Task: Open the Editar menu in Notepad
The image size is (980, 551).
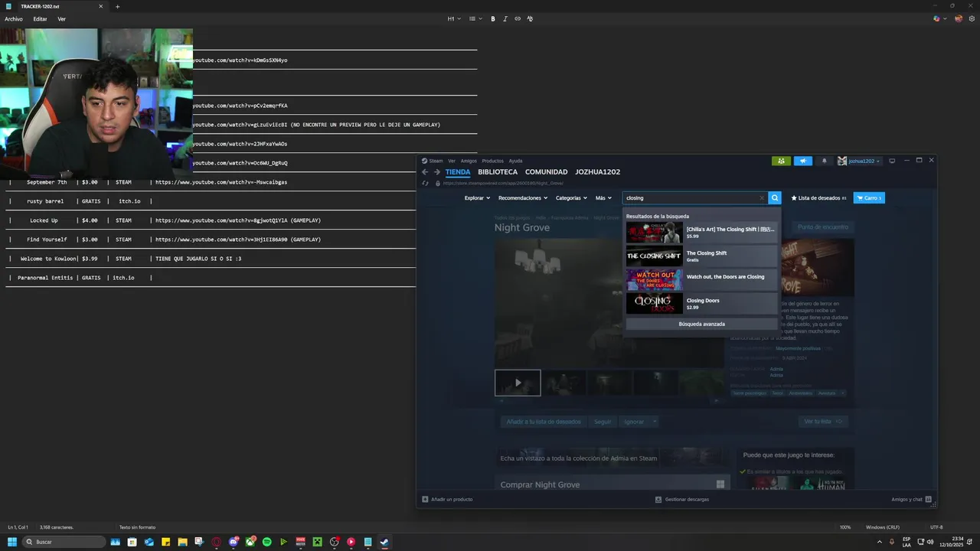Action: click(x=40, y=19)
